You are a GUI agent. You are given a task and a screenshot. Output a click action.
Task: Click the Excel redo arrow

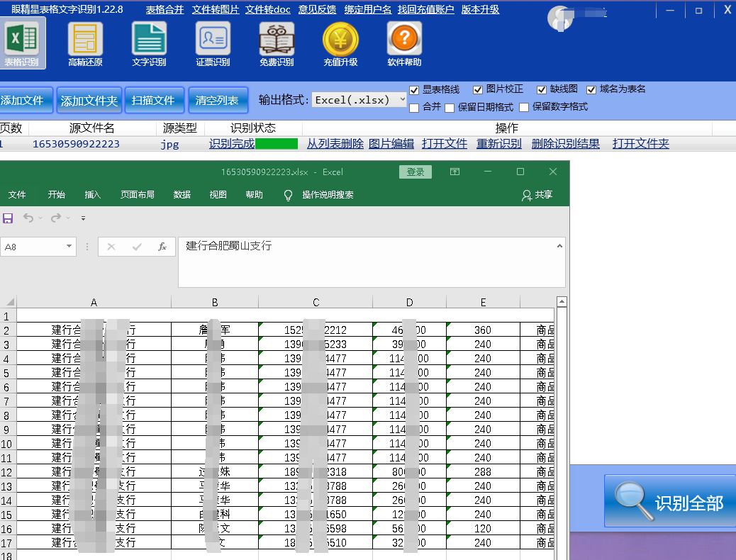[56, 218]
